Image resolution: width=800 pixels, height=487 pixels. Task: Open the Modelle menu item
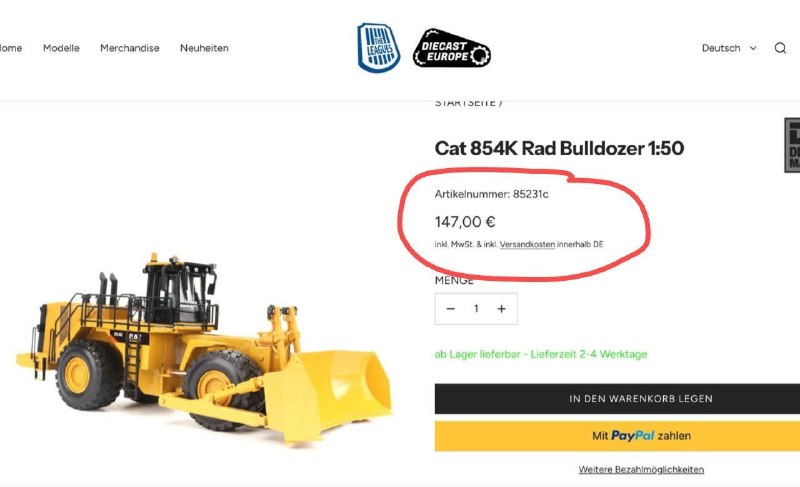coord(61,48)
